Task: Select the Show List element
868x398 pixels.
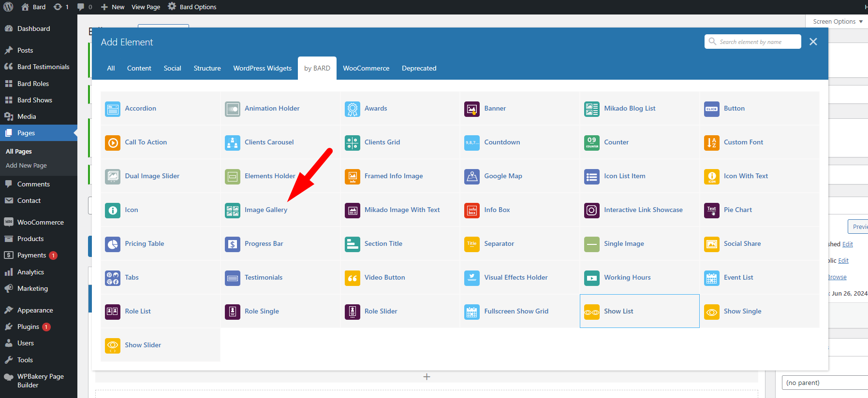Action: click(x=639, y=311)
